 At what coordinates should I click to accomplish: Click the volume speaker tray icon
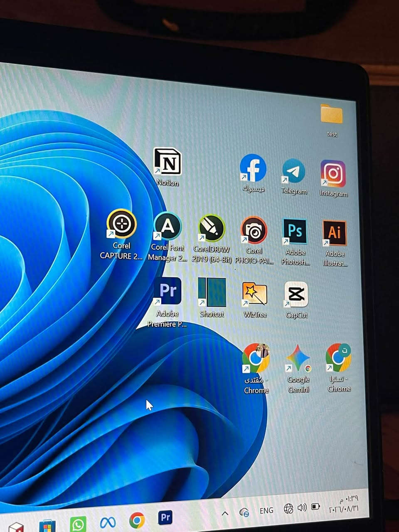(x=302, y=507)
